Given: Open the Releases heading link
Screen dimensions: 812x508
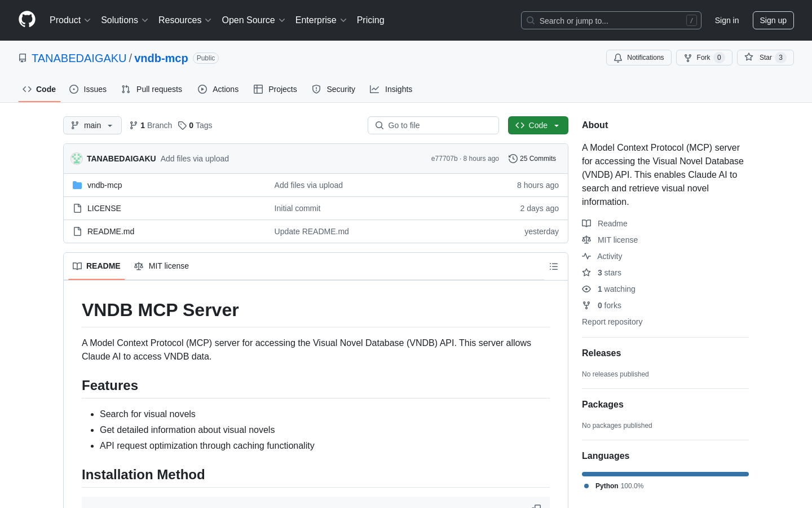Looking at the screenshot, I should tap(601, 353).
